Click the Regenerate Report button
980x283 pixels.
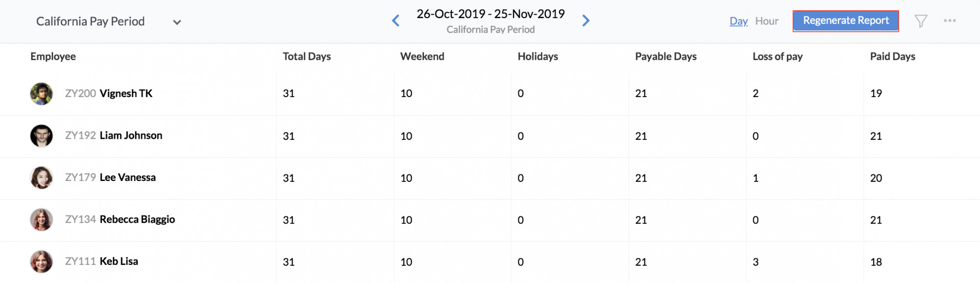pyautogui.click(x=846, y=21)
